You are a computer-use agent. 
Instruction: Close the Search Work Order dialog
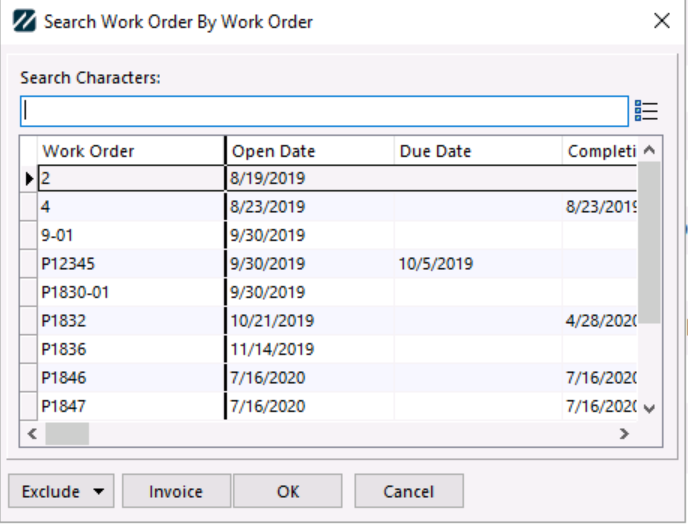[x=660, y=21]
